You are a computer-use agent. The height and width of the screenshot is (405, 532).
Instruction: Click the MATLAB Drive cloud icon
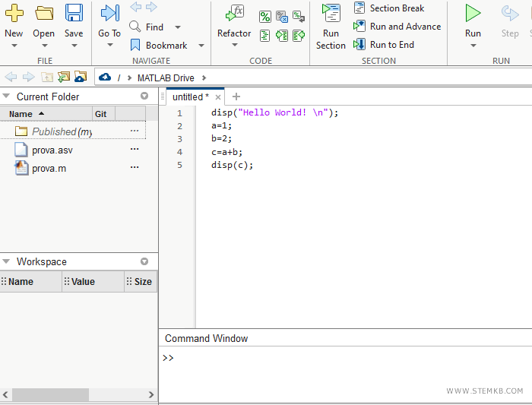(x=105, y=77)
